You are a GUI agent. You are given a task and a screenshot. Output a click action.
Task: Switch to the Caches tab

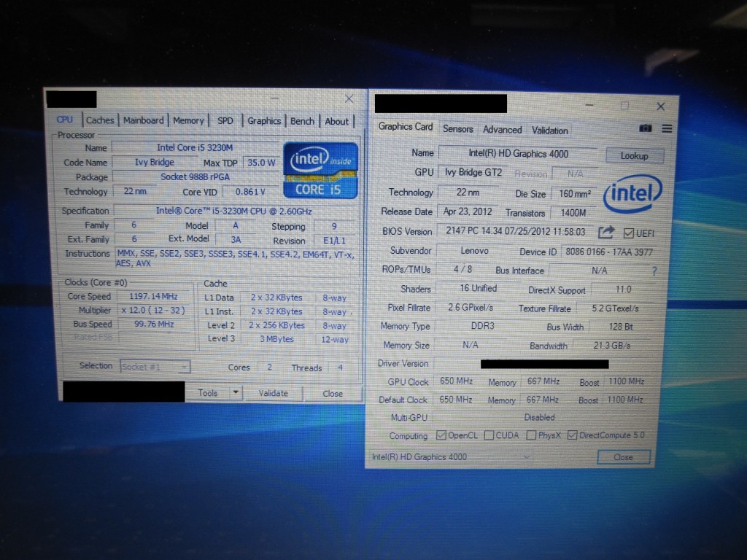[x=99, y=120]
